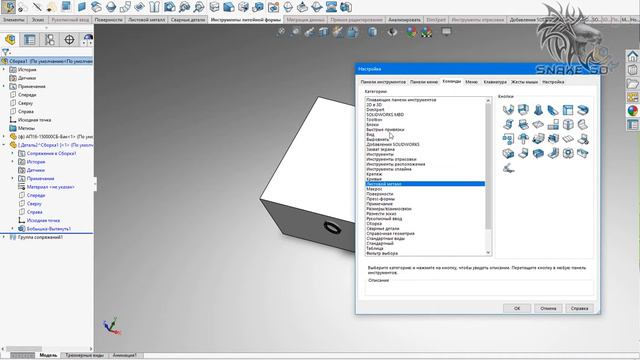
Task: Open the DimXpertManager crosshair tab
Action: (69, 40)
